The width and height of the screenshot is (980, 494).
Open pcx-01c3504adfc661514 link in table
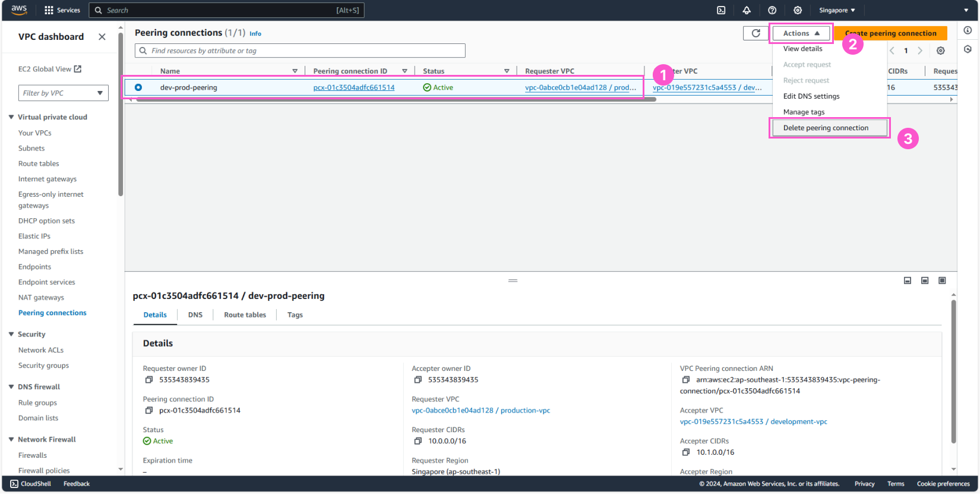point(354,87)
